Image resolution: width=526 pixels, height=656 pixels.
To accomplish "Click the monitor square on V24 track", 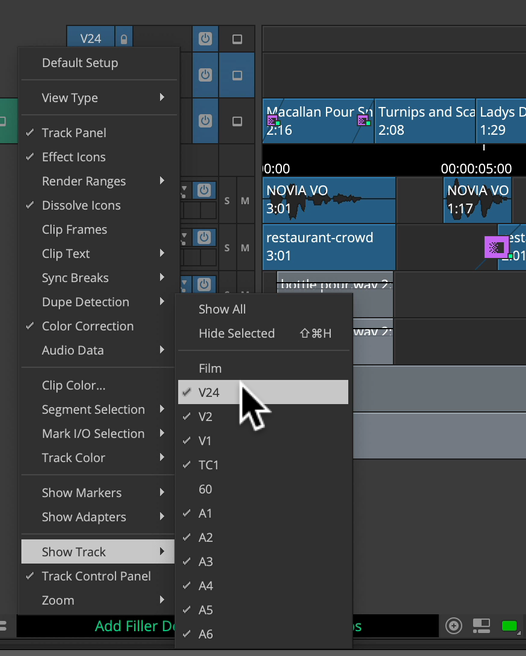I will coord(237,39).
